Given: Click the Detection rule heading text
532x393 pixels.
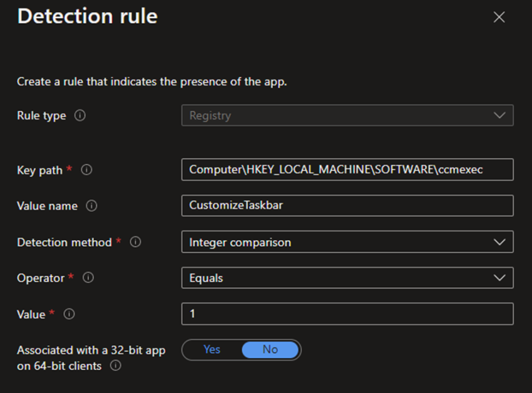Looking at the screenshot, I should pyautogui.click(x=88, y=17).
